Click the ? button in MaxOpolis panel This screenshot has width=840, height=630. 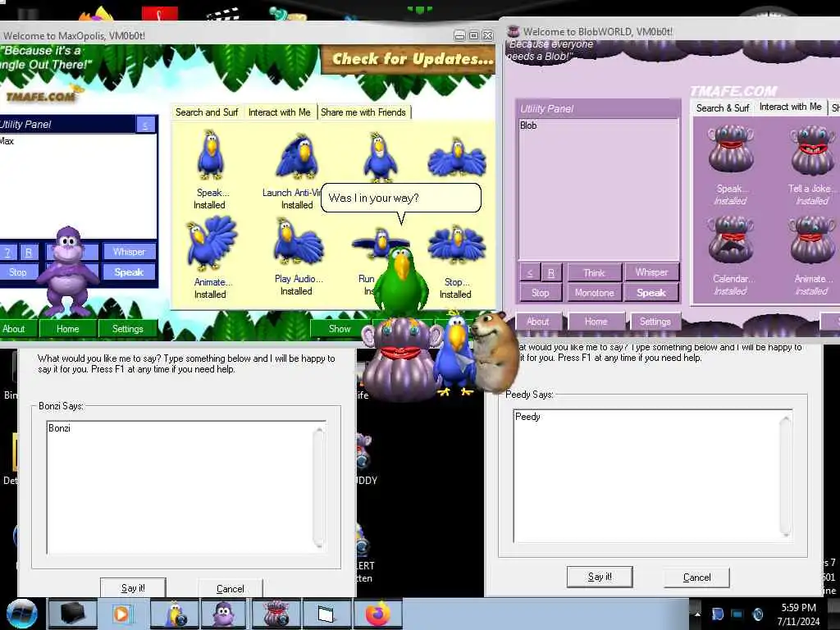[x=7, y=253]
